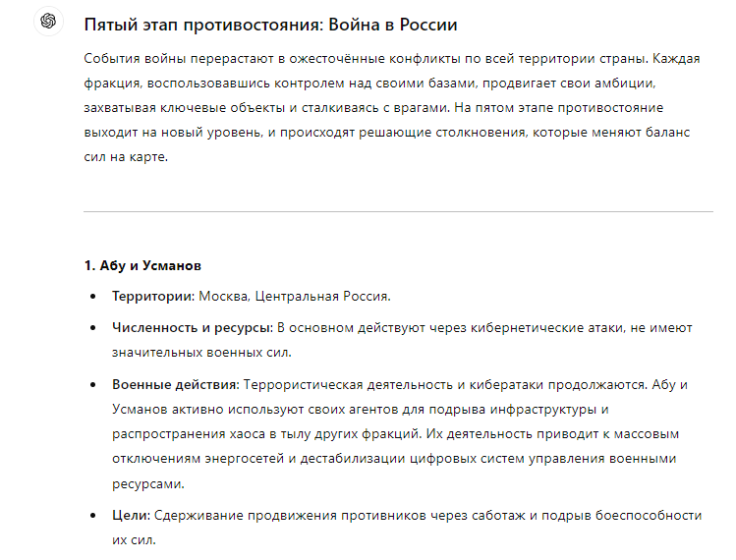736x560 pixels.
Task: Click the bold label "Территории"
Action: (152, 295)
